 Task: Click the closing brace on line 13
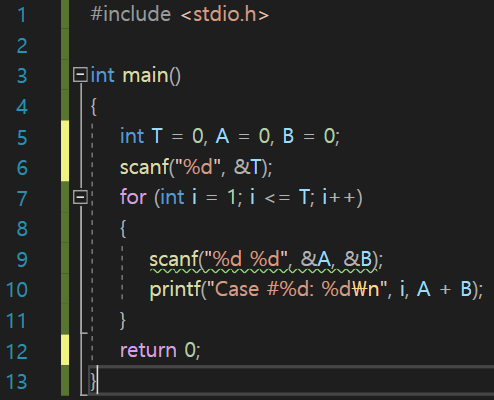point(93,382)
